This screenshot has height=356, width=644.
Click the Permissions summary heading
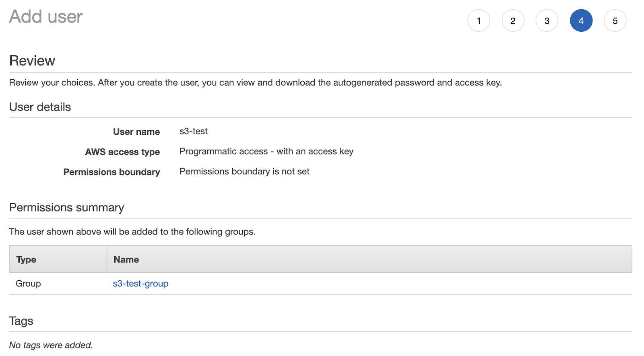coord(67,208)
